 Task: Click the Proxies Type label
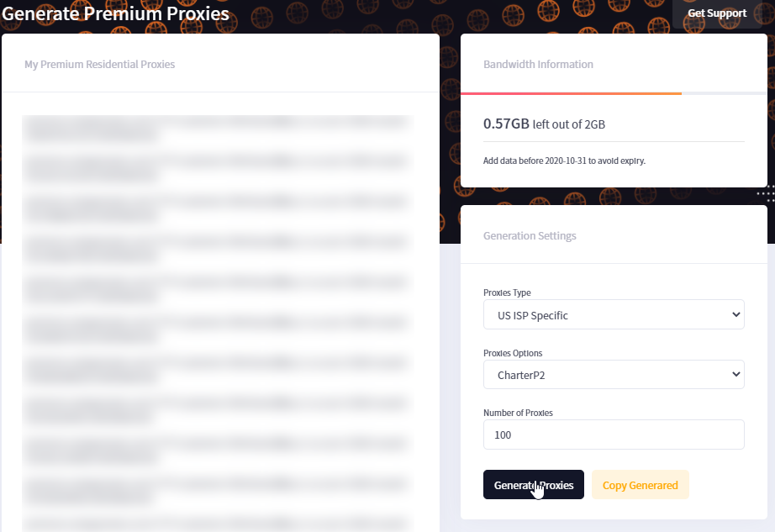coord(507,292)
